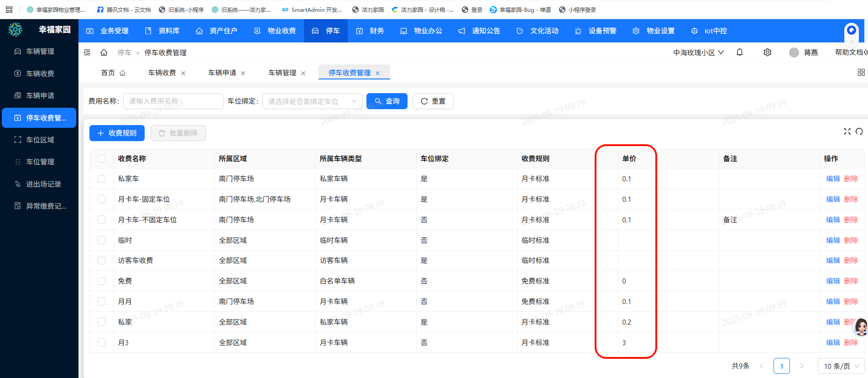This screenshot has width=868, height=378.
Task: Click 查询 search button
Action: click(x=387, y=101)
